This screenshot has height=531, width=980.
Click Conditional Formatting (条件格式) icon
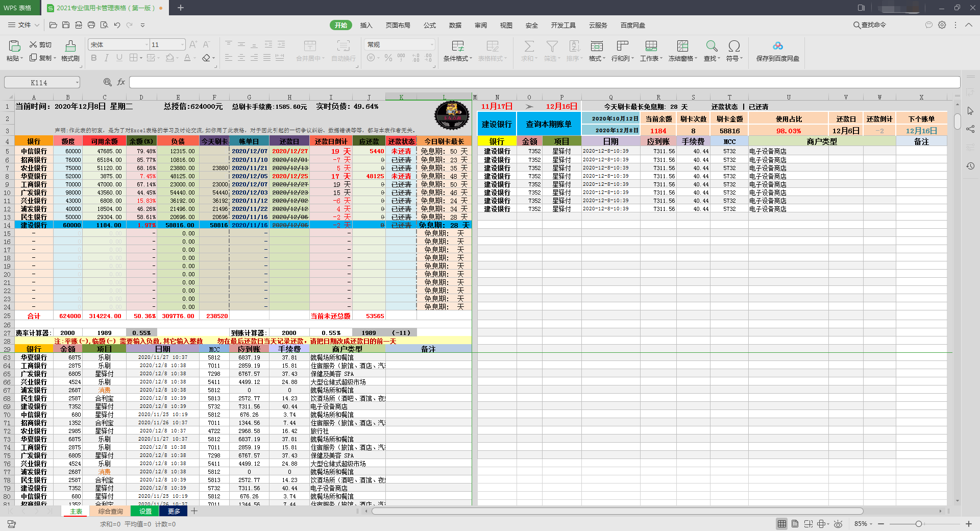coord(458,46)
